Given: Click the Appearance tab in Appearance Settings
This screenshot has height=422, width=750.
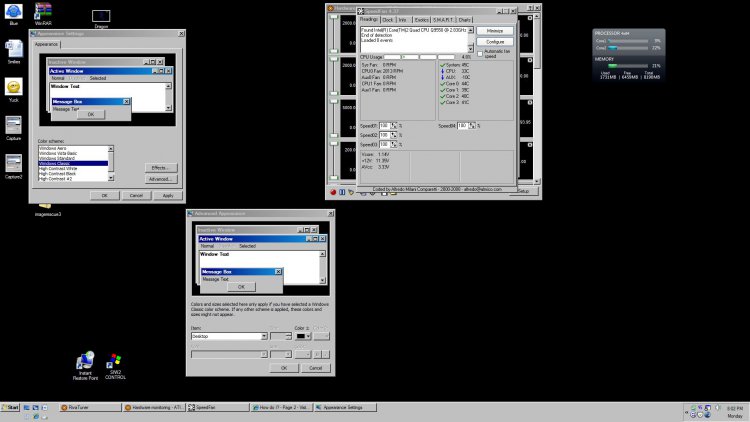Looking at the screenshot, I should (x=46, y=44).
